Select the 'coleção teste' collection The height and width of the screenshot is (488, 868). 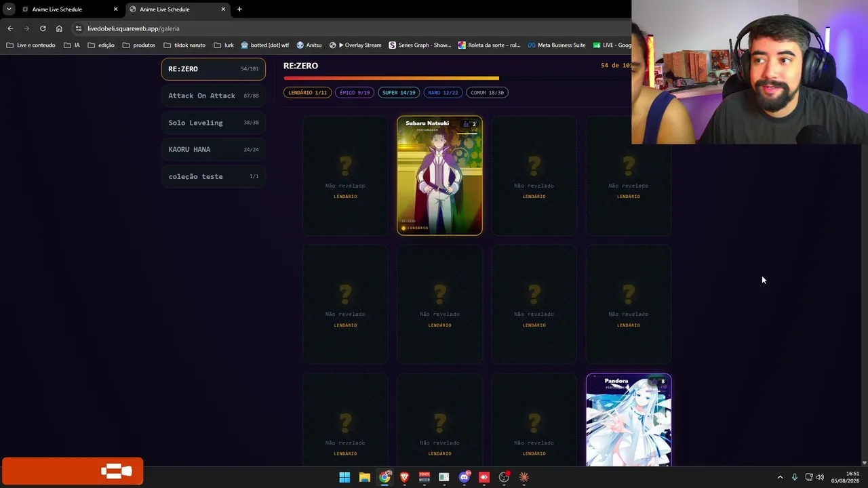214,176
